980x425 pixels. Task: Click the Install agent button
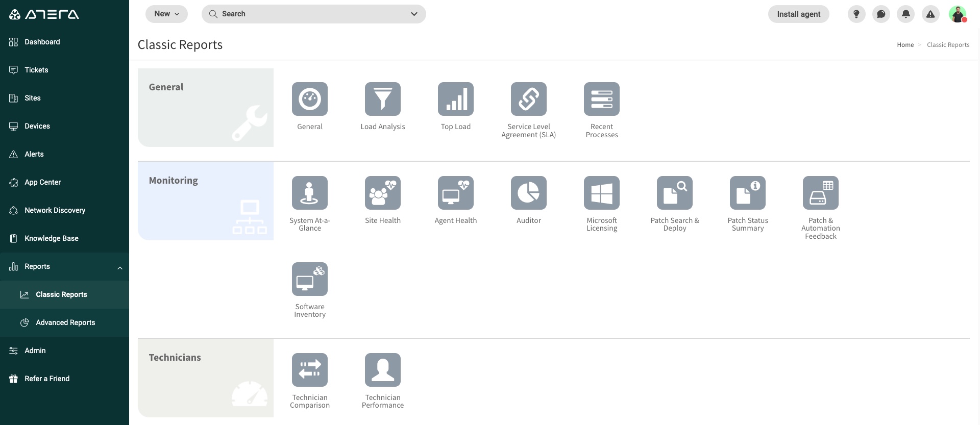click(x=798, y=14)
